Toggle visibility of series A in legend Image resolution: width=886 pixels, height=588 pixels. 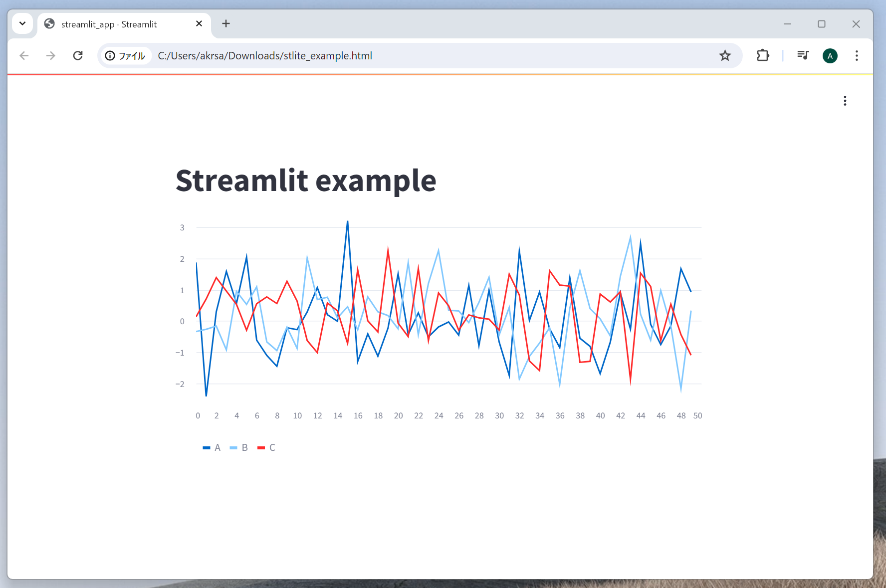pyautogui.click(x=212, y=447)
